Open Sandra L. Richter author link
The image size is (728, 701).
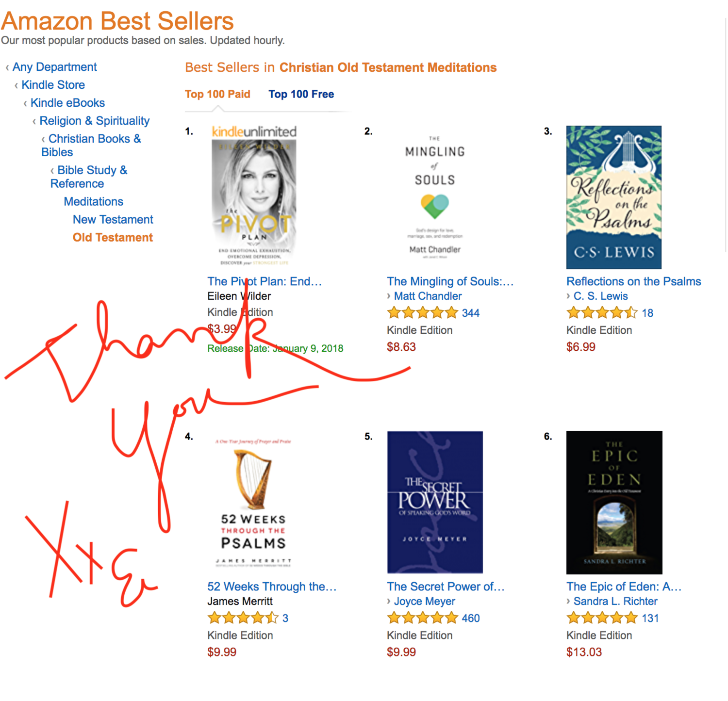tap(615, 601)
